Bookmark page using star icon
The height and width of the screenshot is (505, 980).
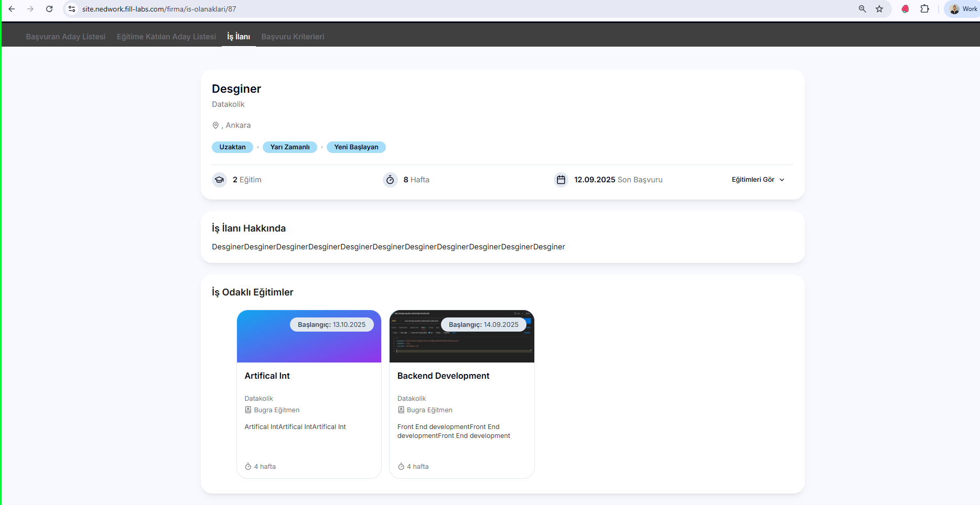[879, 9]
